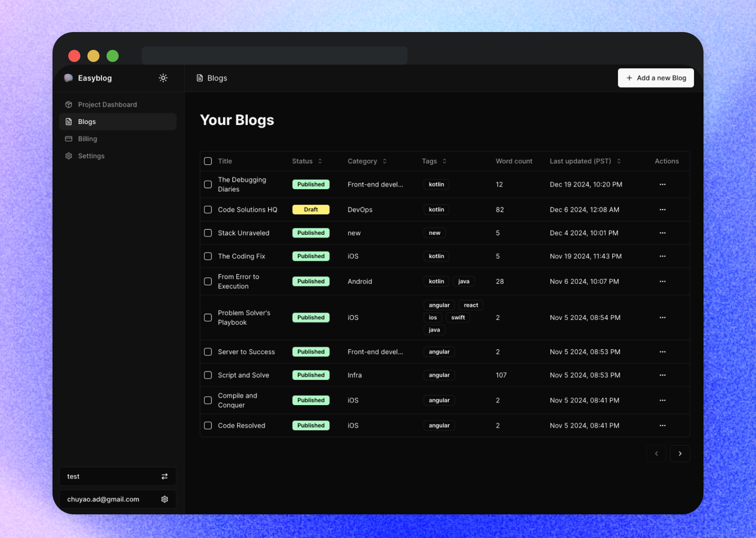The width and height of the screenshot is (756, 538).
Task: Select Blogs in the sidebar
Action: pos(118,121)
